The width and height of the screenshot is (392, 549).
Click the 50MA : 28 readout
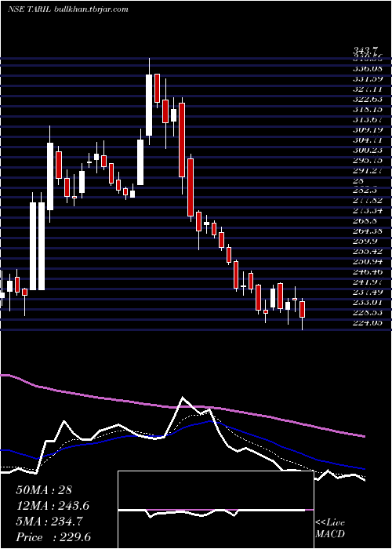(x=44, y=490)
